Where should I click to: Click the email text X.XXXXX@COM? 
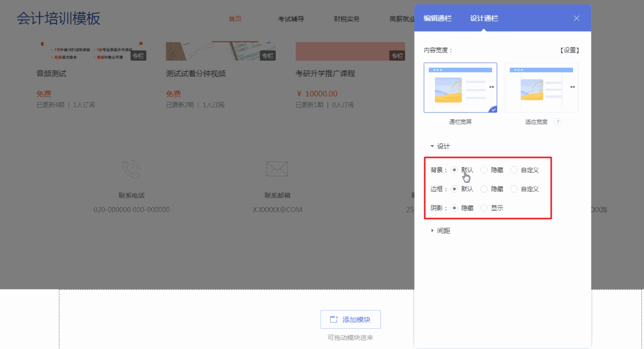click(277, 210)
